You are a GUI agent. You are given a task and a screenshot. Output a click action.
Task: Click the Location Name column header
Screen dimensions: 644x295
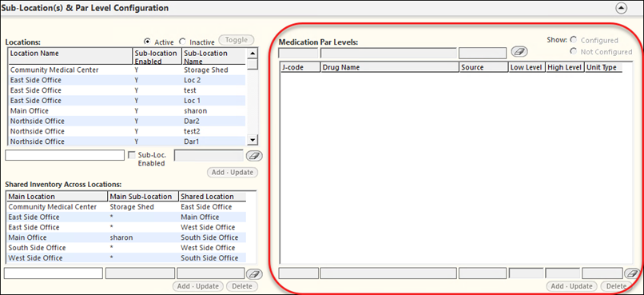pyautogui.click(x=70, y=56)
